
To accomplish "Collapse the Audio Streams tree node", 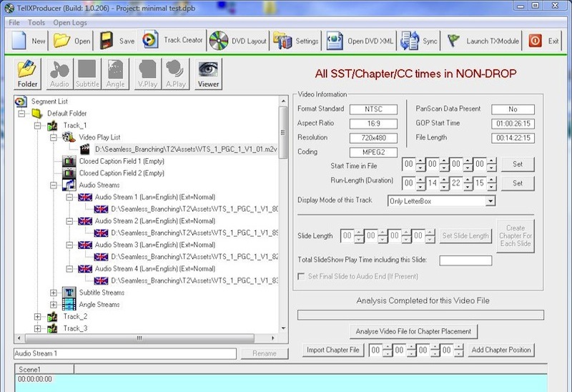I will click(54, 185).
